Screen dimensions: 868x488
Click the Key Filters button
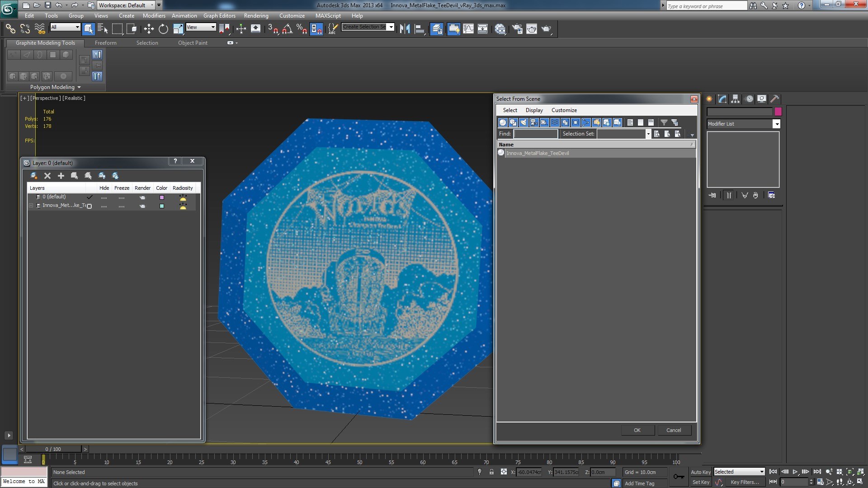click(745, 482)
